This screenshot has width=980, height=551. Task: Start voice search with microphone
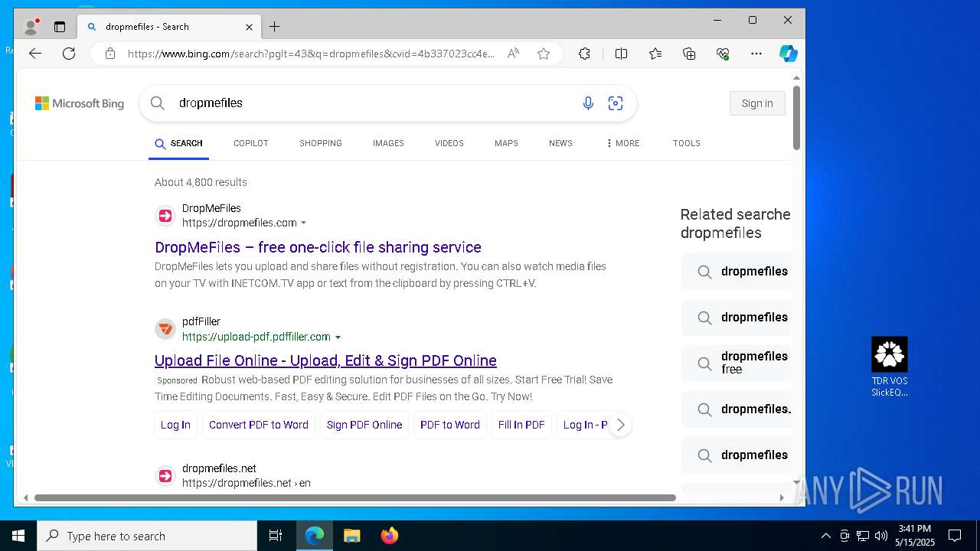588,103
